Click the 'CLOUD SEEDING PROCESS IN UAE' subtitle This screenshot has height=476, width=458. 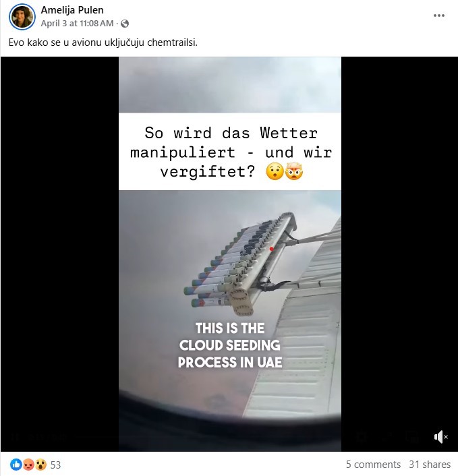click(x=230, y=345)
